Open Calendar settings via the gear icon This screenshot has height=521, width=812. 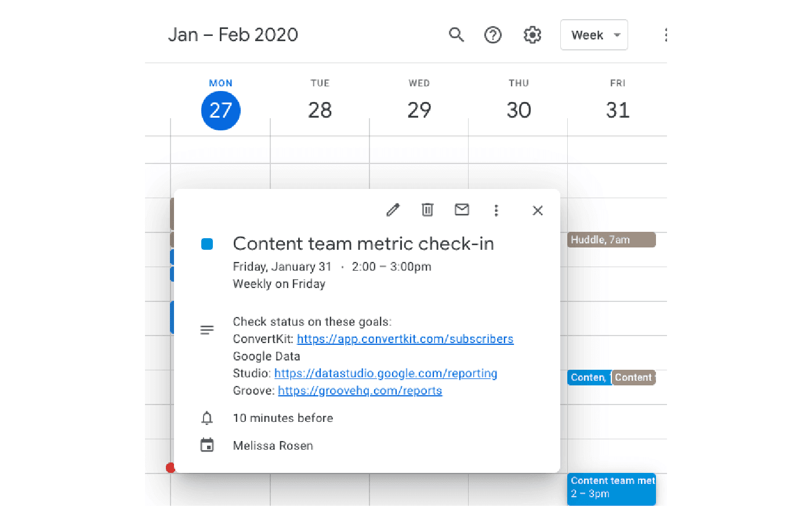[532, 35]
